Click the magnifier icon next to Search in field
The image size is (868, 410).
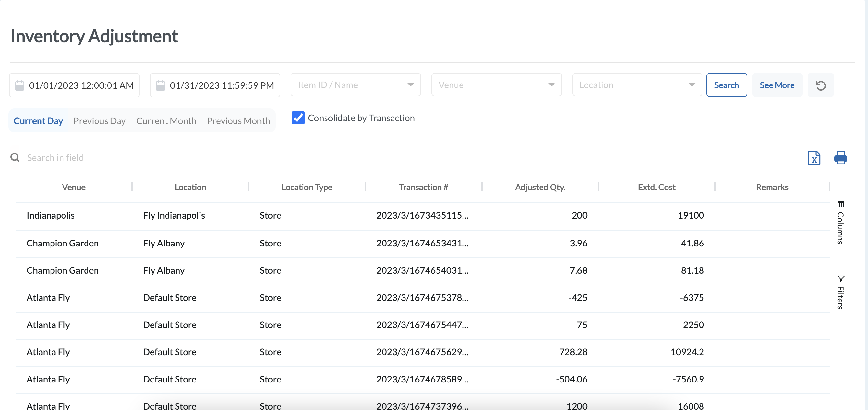[x=15, y=157]
